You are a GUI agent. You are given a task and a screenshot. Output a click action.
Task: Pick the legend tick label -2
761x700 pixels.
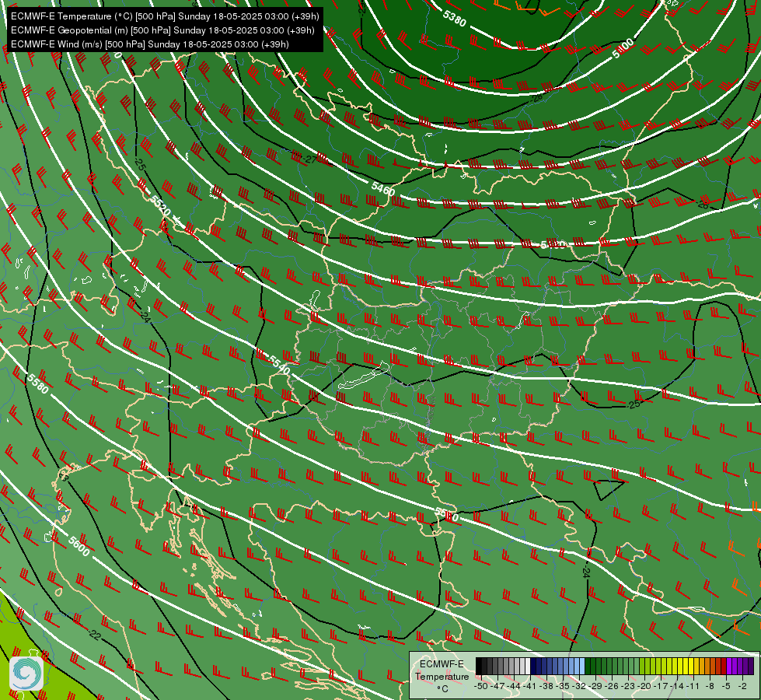[743, 686]
